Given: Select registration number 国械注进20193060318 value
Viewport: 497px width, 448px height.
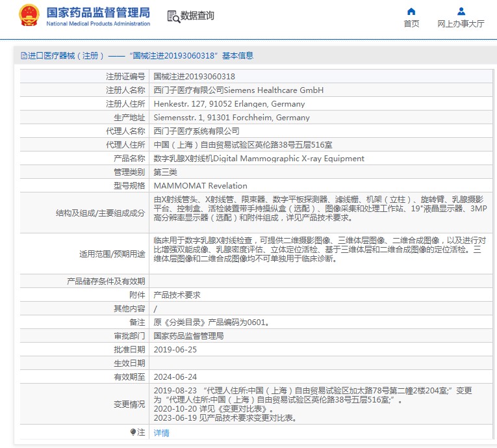Looking at the screenshot, I should pos(194,77).
